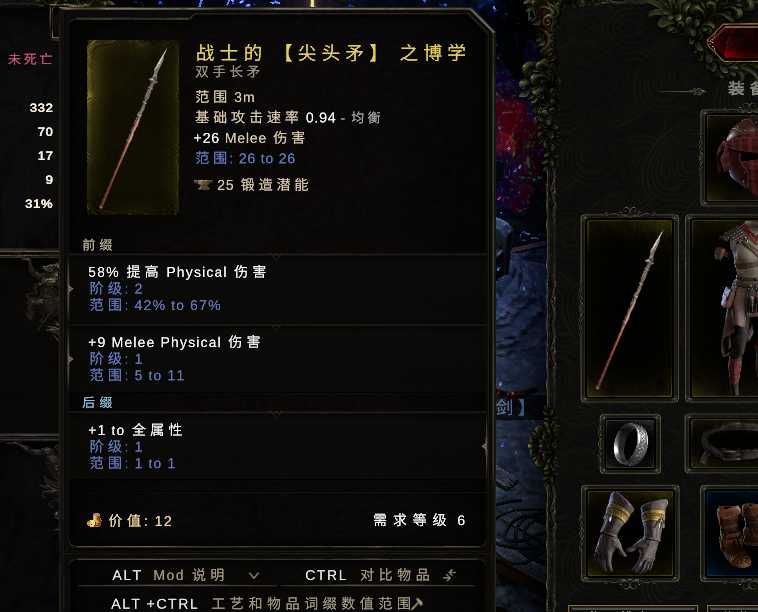Click the compare items arrows icon
Screen dimensions: 758x612
[x=450, y=575]
